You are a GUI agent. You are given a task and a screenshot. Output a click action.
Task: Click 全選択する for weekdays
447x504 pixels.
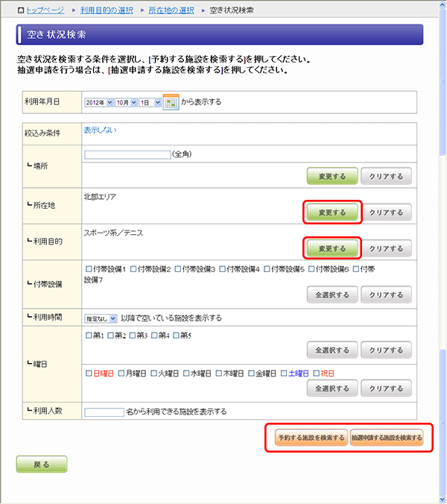coord(332,388)
